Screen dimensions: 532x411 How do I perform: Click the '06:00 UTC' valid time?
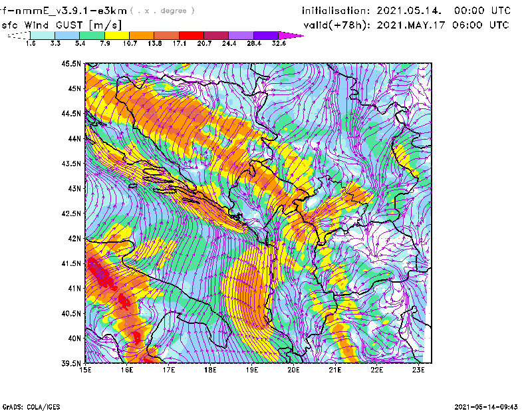click(481, 25)
